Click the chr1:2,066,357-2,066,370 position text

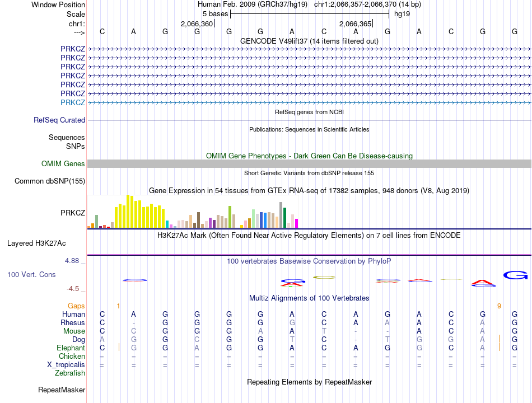367,4
